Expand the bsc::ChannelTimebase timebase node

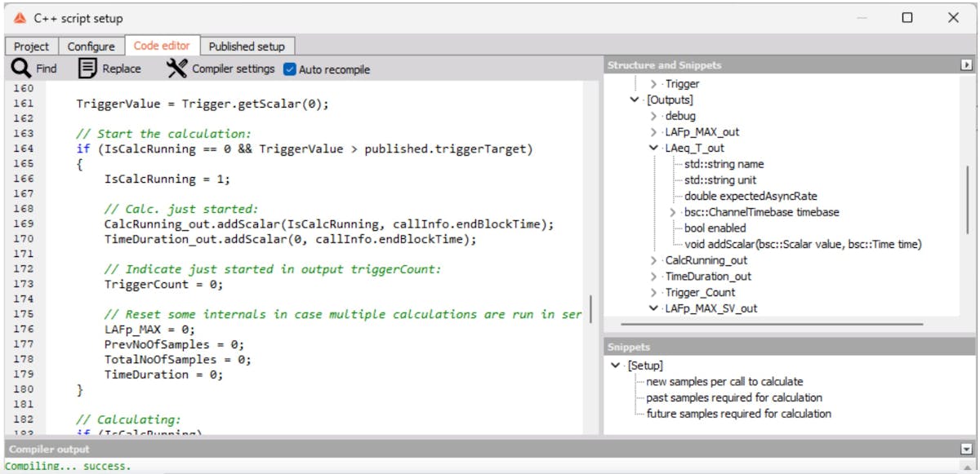tap(673, 212)
